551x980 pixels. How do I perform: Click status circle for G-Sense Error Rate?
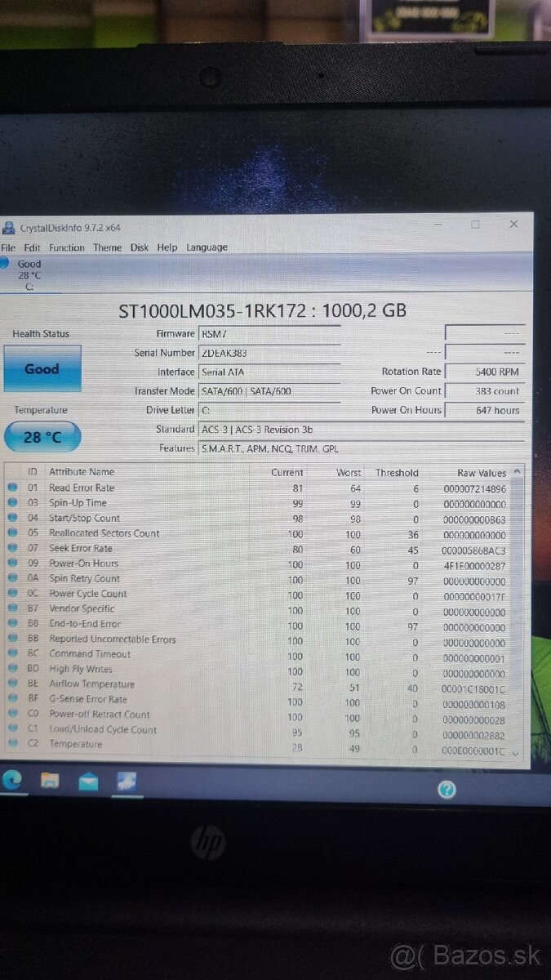[12, 699]
